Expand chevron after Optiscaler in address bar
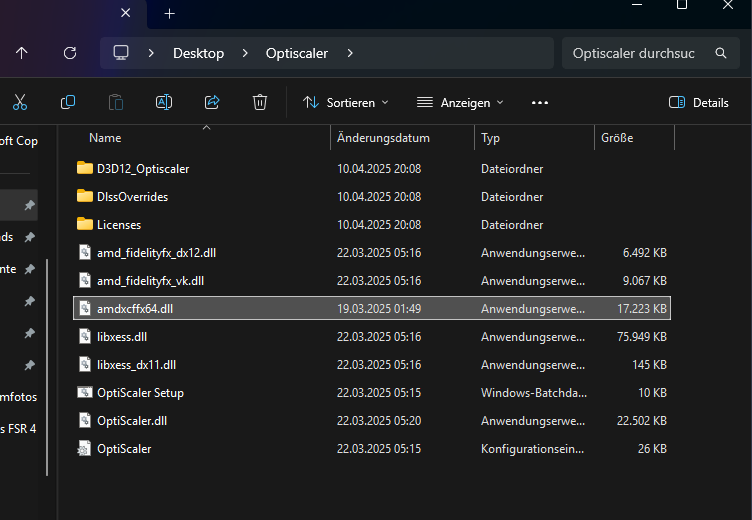 click(350, 53)
